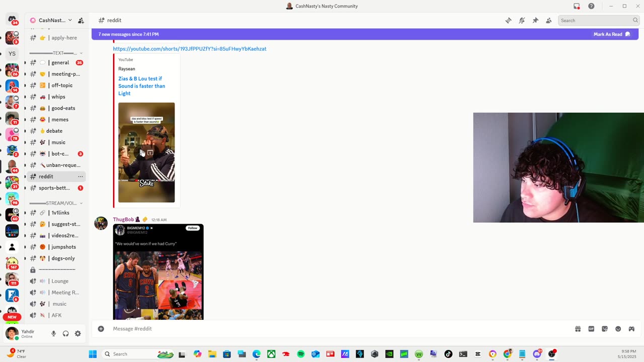Image resolution: width=644 pixels, height=362 pixels.
Task: Open TikTok from the taskbar
Action: pos(448,354)
